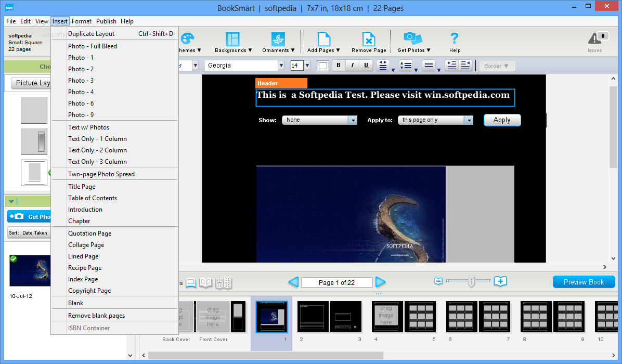Open the Show None dropdown
The image size is (622, 364).
coord(319,120)
